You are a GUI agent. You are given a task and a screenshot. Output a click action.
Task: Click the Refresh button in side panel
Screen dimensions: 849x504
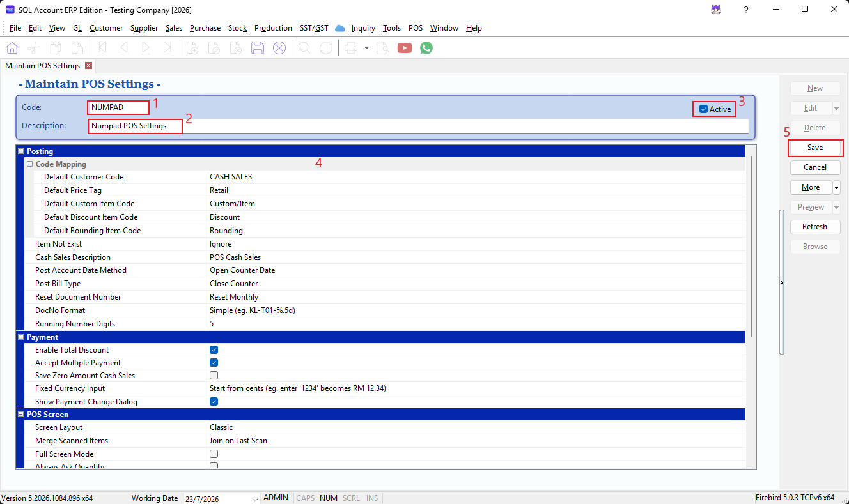(x=815, y=227)
